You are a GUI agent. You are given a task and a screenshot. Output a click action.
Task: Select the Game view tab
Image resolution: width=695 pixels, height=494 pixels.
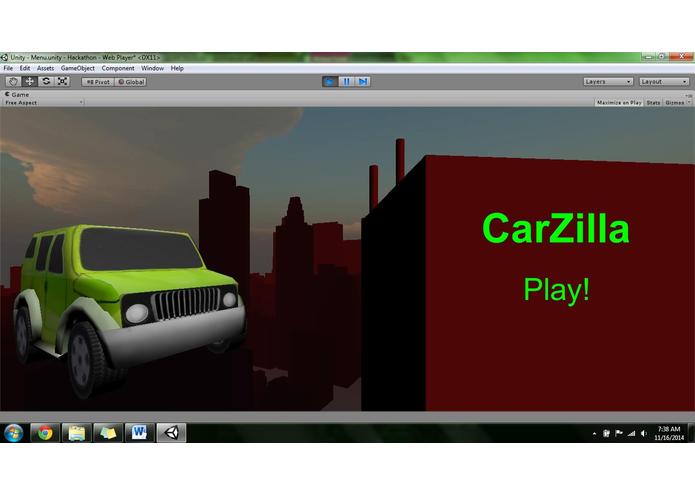point(17,94)
